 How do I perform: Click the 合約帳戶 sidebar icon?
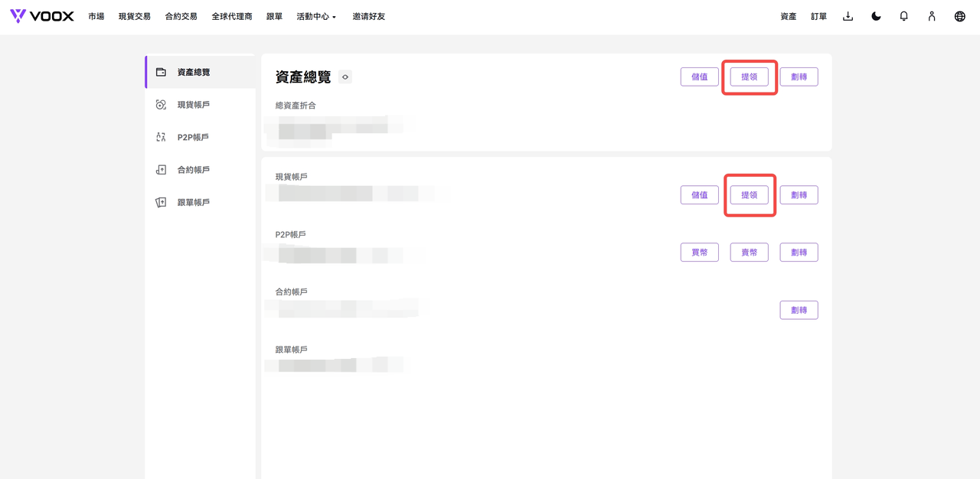coord(161,170)
